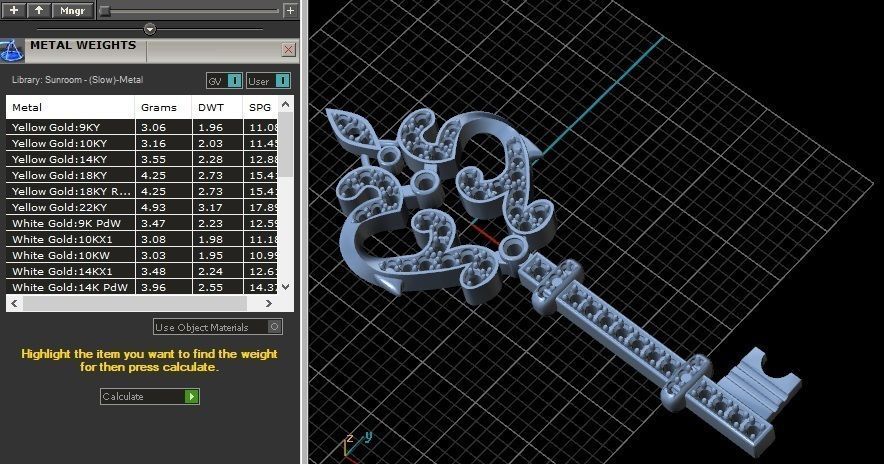Expand the round dropdown arrow under the top bar
This screenshot has width=884, height=464.
pos(149,29)
